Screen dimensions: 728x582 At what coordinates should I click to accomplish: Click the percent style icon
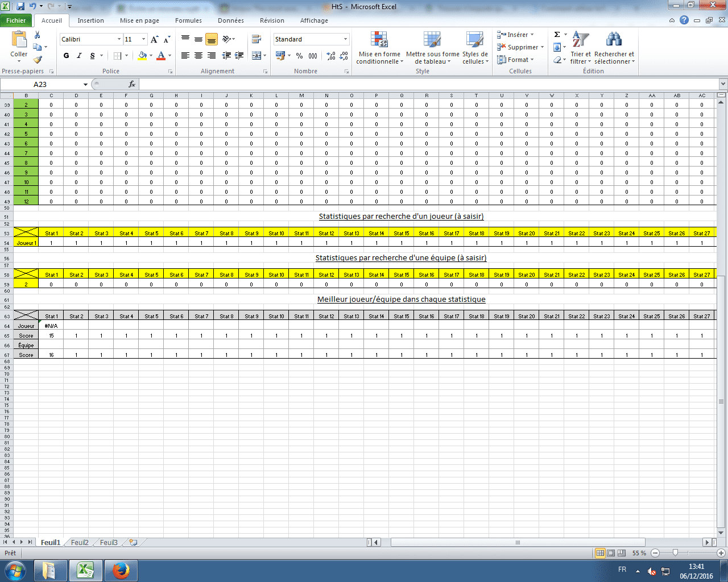(x=299, y=56)
